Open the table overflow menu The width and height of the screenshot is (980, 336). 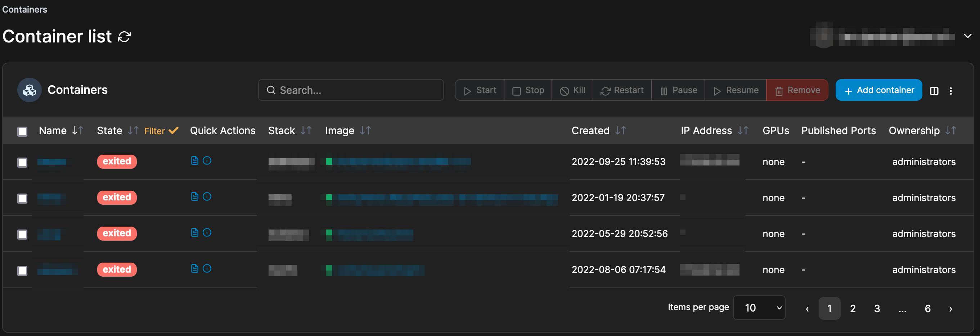coord(951,91)
